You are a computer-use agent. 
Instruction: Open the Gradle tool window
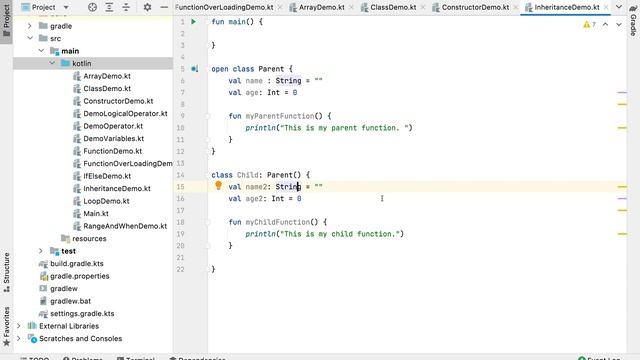[633, 20]
